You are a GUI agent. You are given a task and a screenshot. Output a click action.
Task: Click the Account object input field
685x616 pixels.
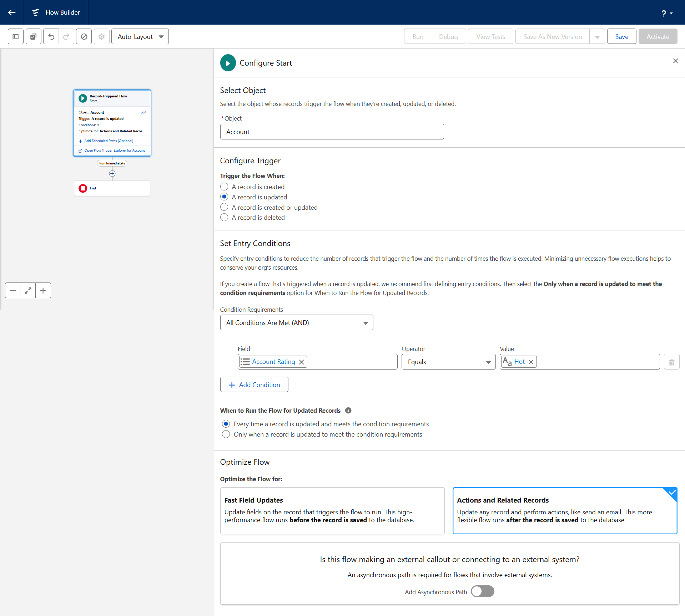(x=332, y=132)
